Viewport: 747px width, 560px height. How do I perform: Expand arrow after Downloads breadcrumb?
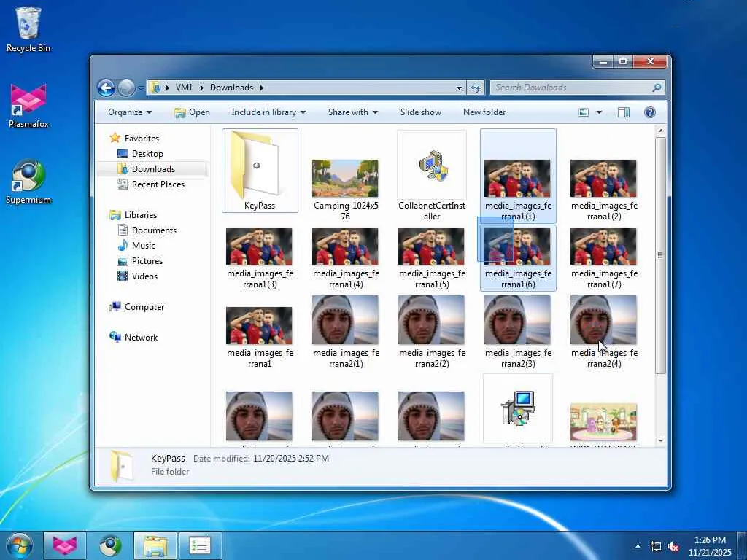click(262, 87)
